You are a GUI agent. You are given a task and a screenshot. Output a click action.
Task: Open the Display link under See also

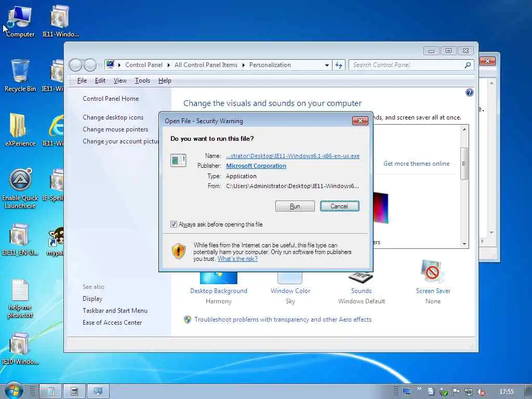(92, 299)
